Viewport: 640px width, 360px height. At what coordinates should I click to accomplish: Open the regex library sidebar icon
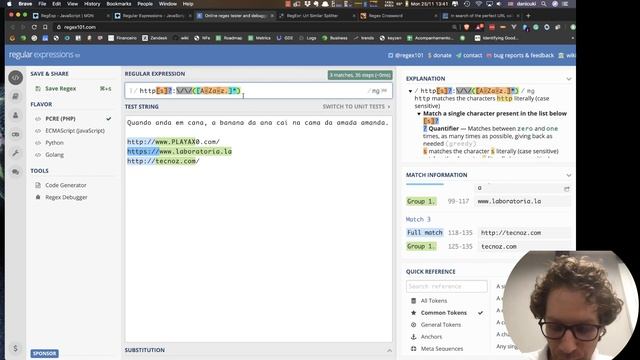coord(16,96)
